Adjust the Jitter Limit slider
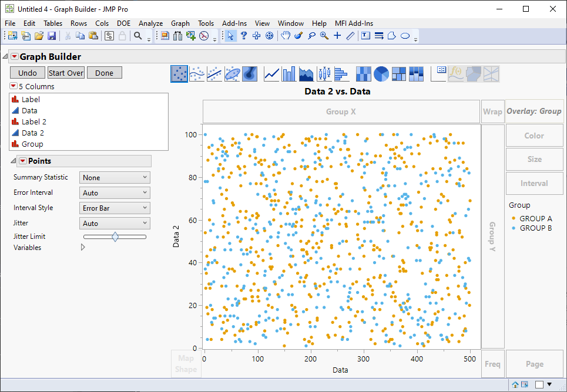 (x=115, y=236)
